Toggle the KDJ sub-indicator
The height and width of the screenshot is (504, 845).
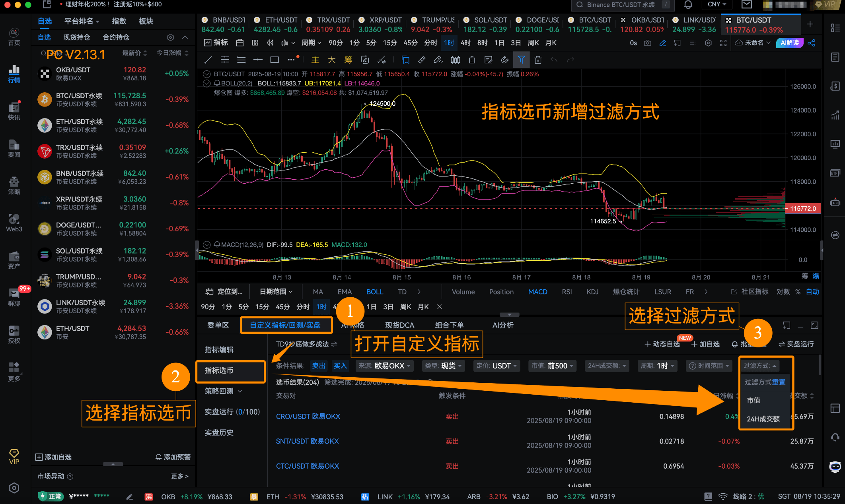point(592,292)
